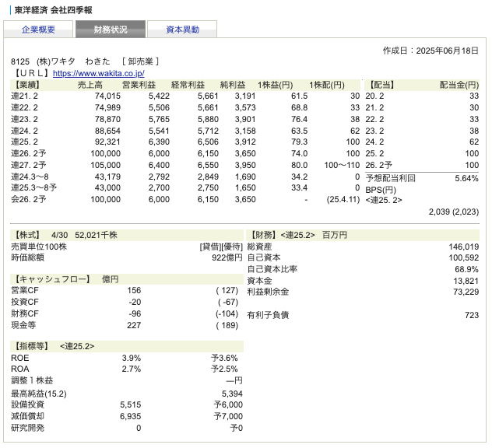The image size is (492, 448).
Task: Open the 資本異動 tab
Action: pos(182,30)
